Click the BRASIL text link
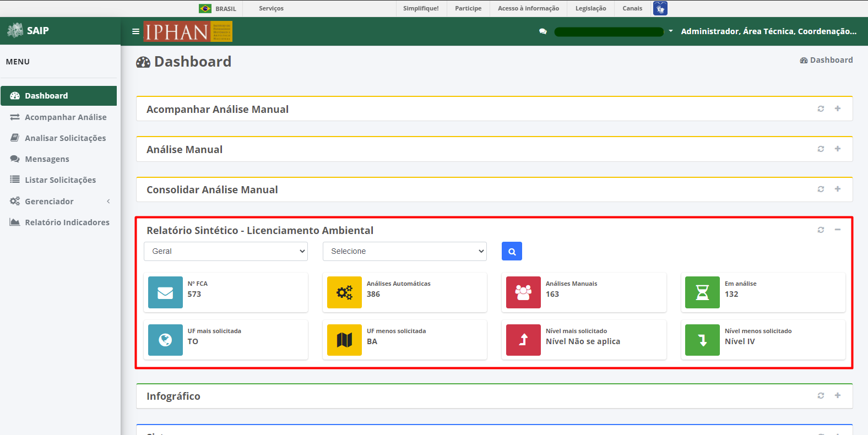Screen dimensions: 868x435 coord(226,9)
